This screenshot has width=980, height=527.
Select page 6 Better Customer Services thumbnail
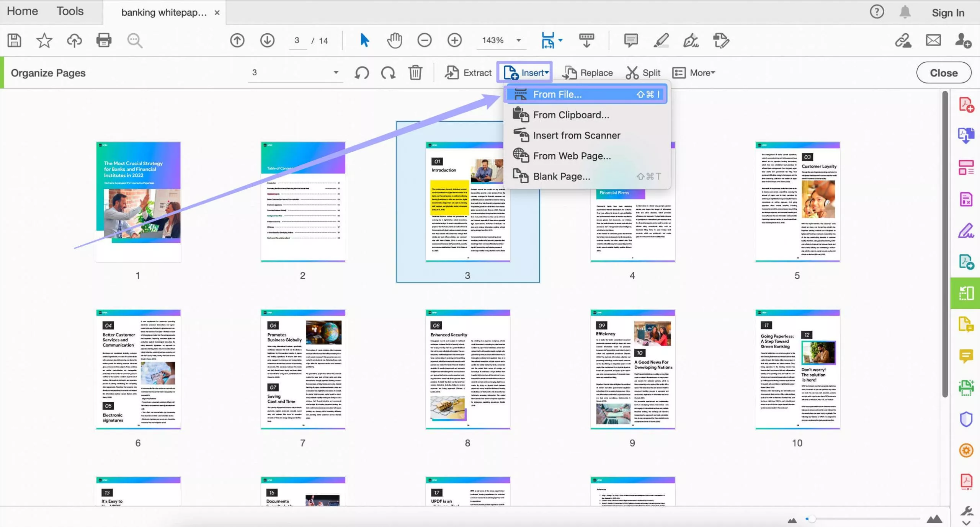138,369
